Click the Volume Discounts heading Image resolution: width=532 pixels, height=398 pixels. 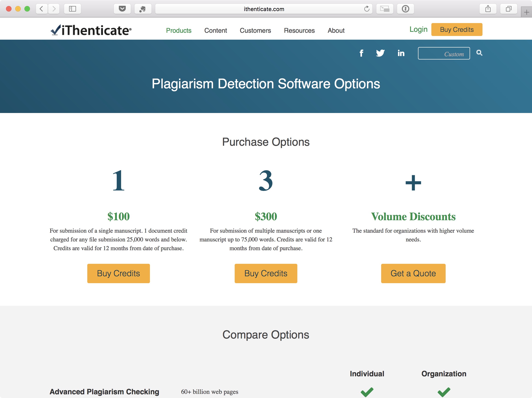(x=413, y=216)
